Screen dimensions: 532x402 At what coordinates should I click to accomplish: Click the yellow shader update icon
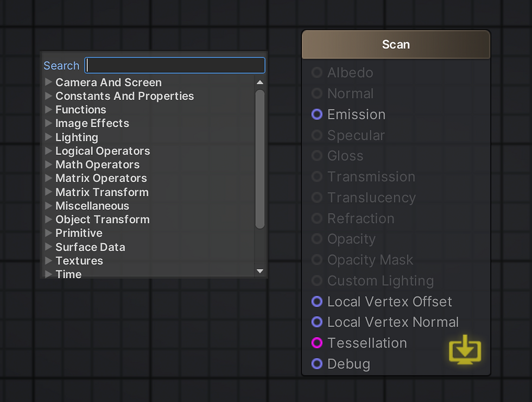pyautogui.click(x=465, y=350)
